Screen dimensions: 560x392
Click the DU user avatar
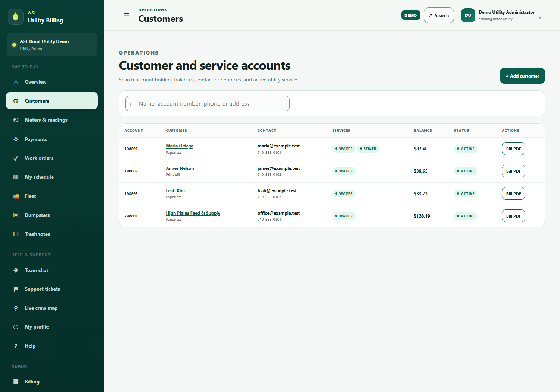click(x=468, y=15)
